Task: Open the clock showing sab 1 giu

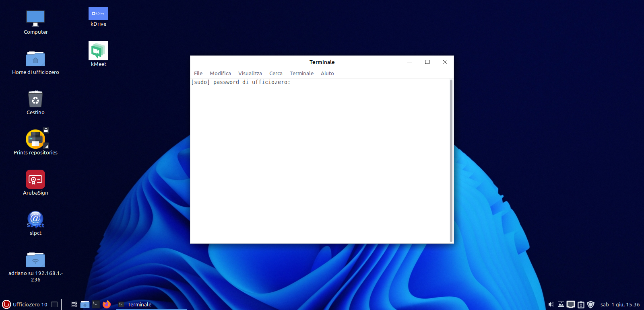Action: pyautogui.click(x=619, y=304)
